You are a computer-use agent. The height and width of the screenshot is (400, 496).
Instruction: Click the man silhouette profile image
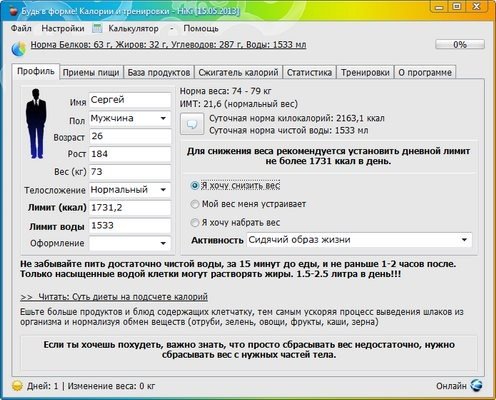pos(36,124)
